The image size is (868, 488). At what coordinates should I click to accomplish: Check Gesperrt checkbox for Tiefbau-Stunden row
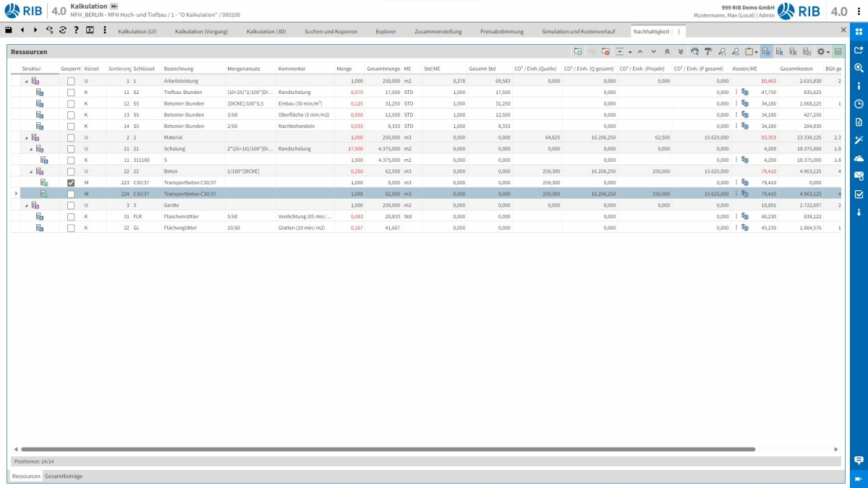tap(71, 93)
